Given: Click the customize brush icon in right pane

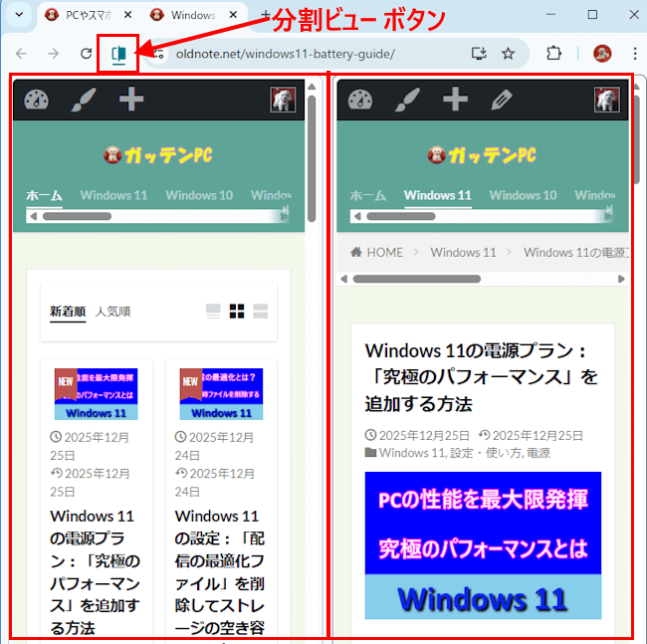Looking at the screenshot, I should (408, 100).
